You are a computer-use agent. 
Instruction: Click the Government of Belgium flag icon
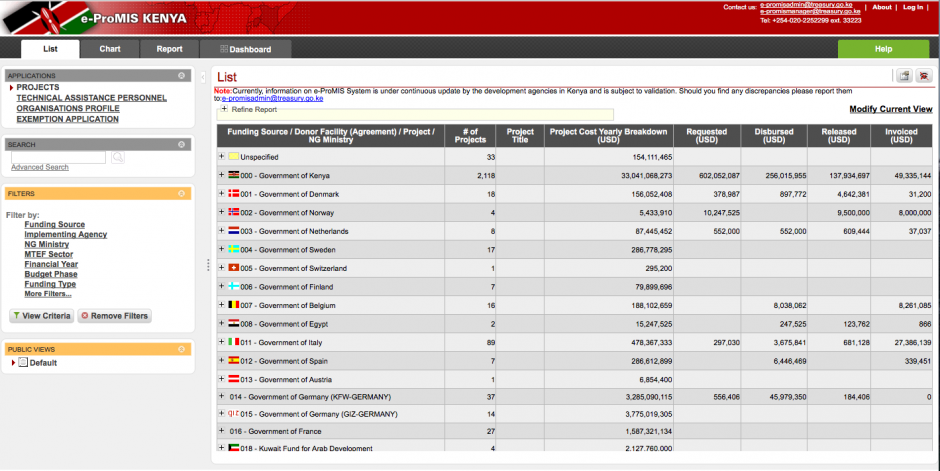tap(234, 305)
